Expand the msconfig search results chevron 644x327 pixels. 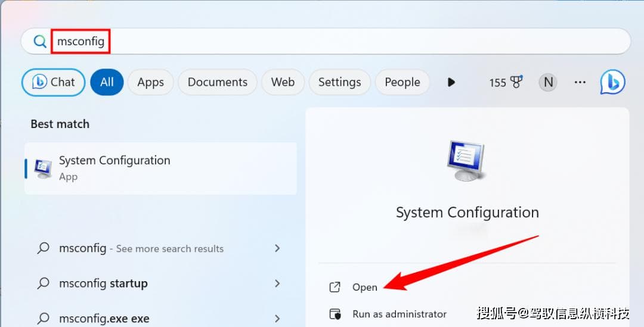coord(278,248)
